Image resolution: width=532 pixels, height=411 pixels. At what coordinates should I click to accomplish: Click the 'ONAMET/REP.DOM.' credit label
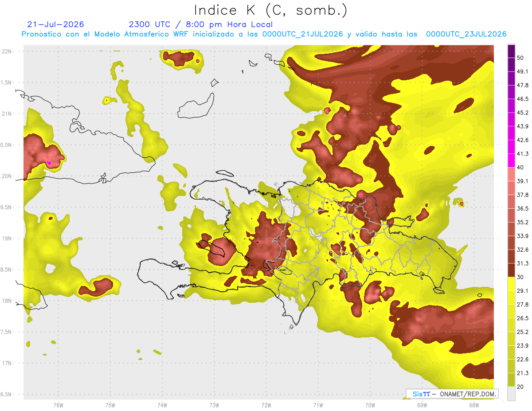click(x=468, y=394)
